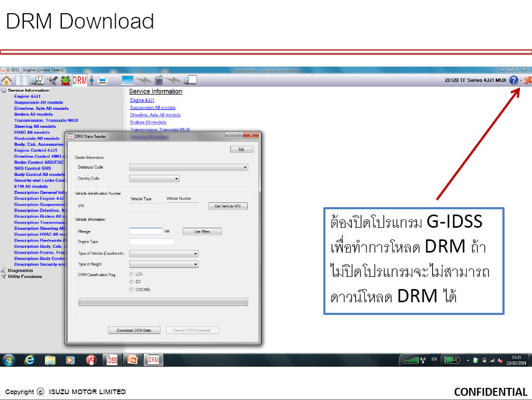The height and width of the screenshot is (400, 532).
Task: Select Steering All models in the tree
Action: tap(35, 126)
